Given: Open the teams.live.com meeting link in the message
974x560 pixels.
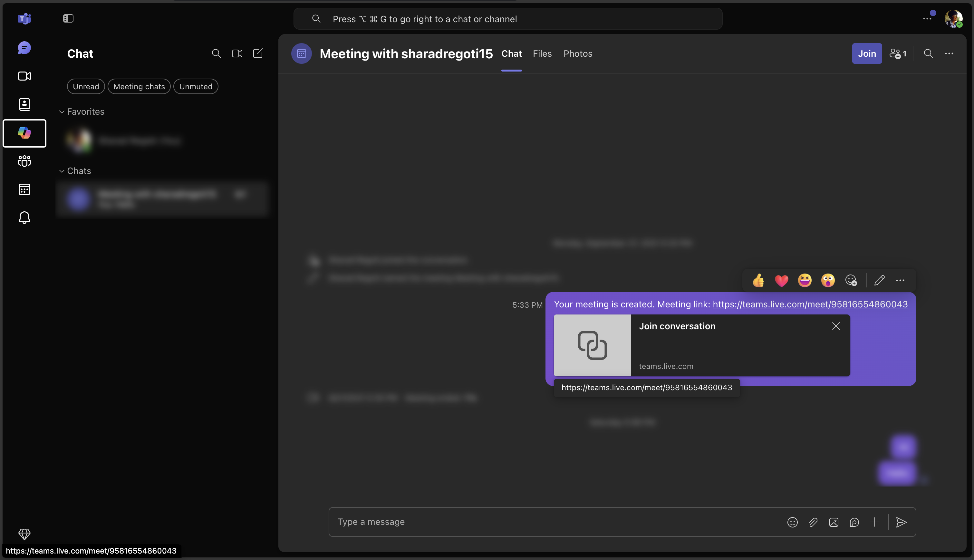Looking at the screenshot, I should coord(810,304).
